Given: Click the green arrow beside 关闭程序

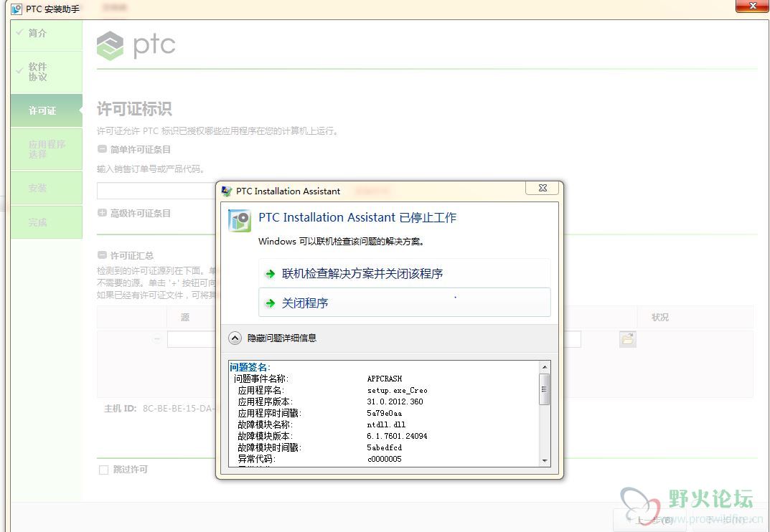Looking at the screenshot, I should (x=270, y=303).
